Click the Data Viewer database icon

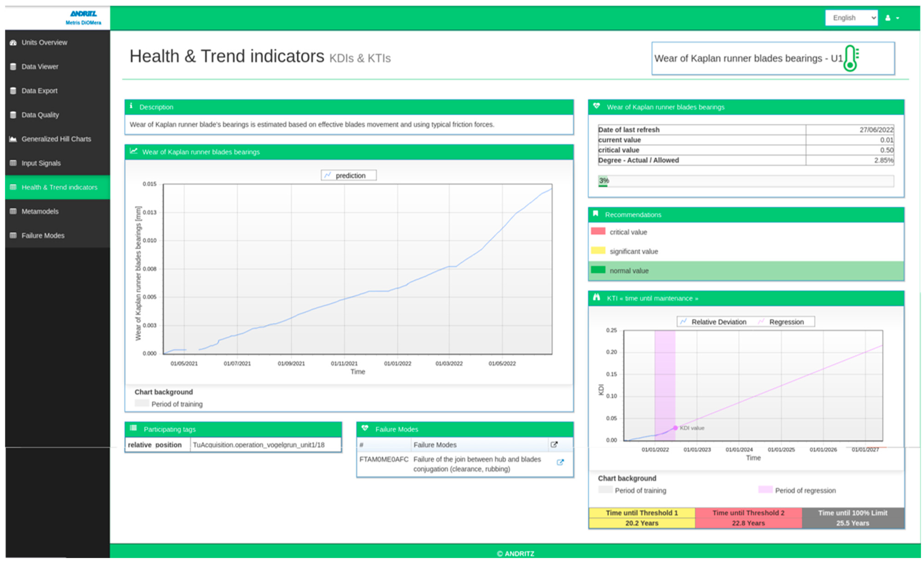[13, 67]
